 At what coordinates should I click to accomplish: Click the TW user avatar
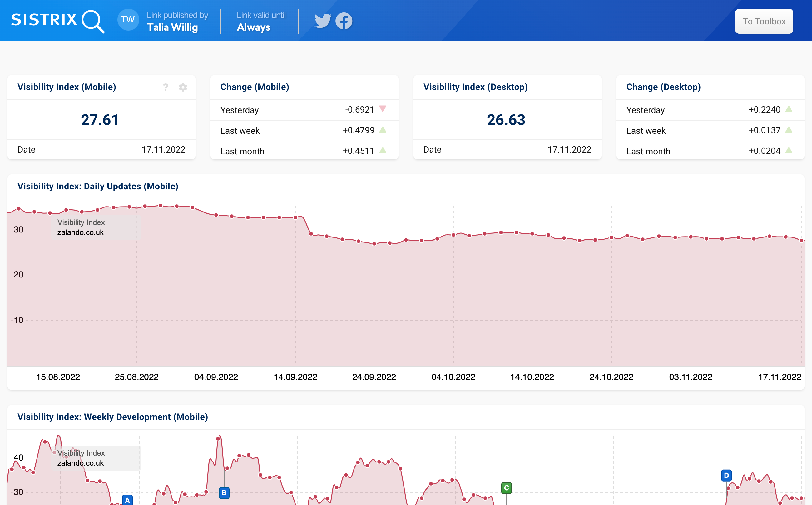click(128, 20)
